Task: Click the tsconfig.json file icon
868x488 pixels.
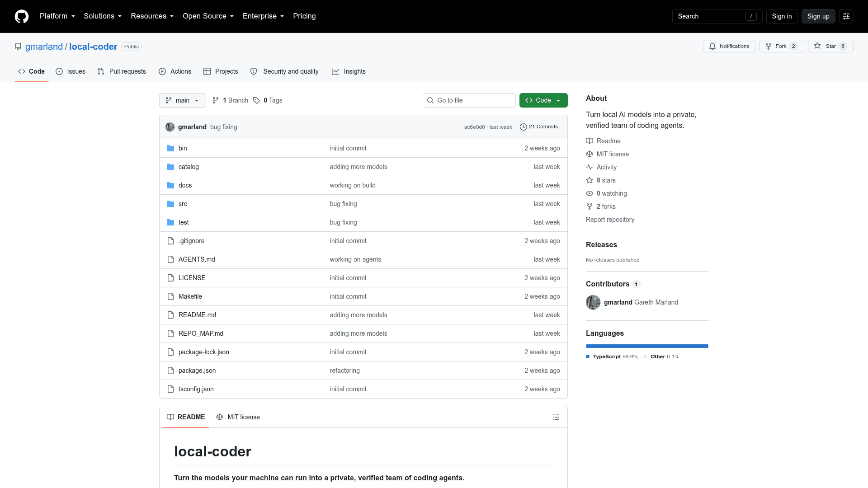Action: click(170, 389)
